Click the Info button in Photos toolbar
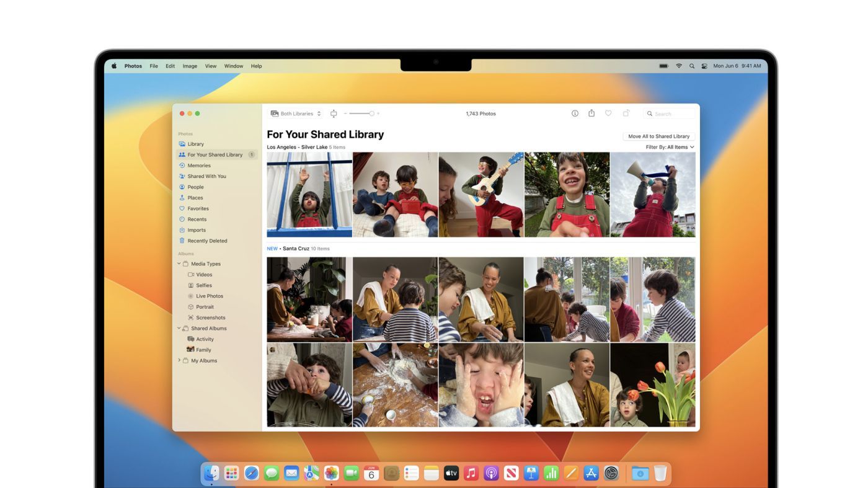This screenshot has height=488, width=868. (x=575, y=113)
